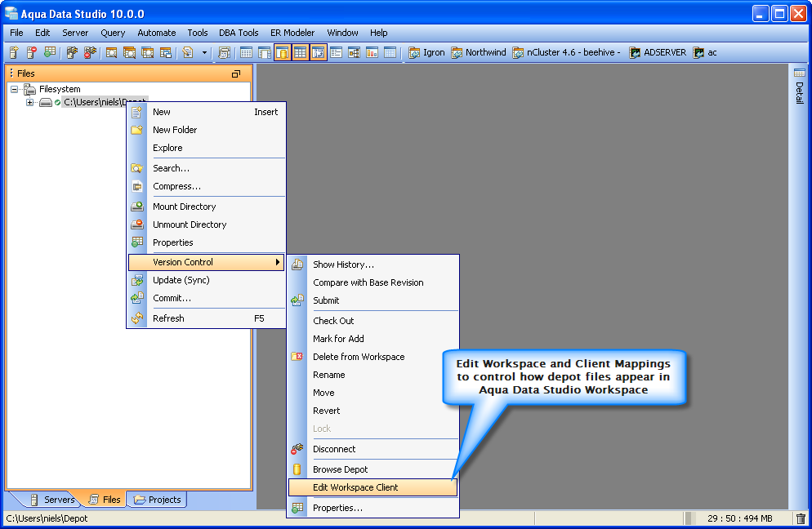Toggle the highlighted database cylinder toolbar button

point(282,52)
